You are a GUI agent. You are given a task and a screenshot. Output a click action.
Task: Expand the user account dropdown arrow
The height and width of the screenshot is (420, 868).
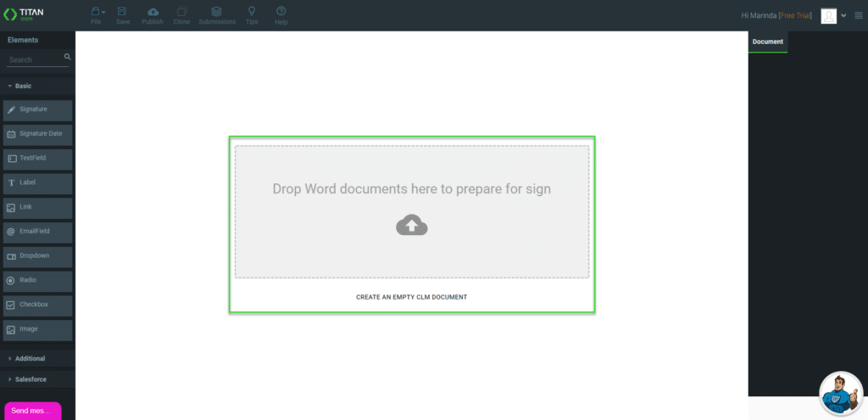(x=843, y=15)
